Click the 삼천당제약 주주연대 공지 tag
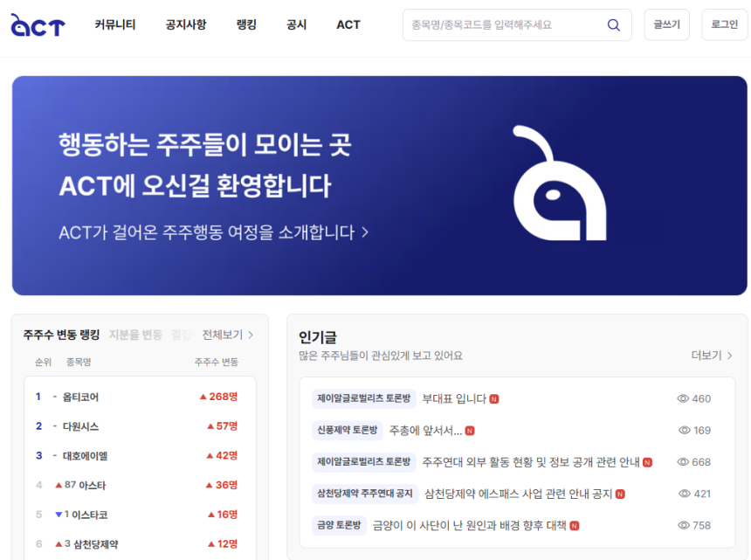Viewport: 751px width, 560px height. click(365, 494)
